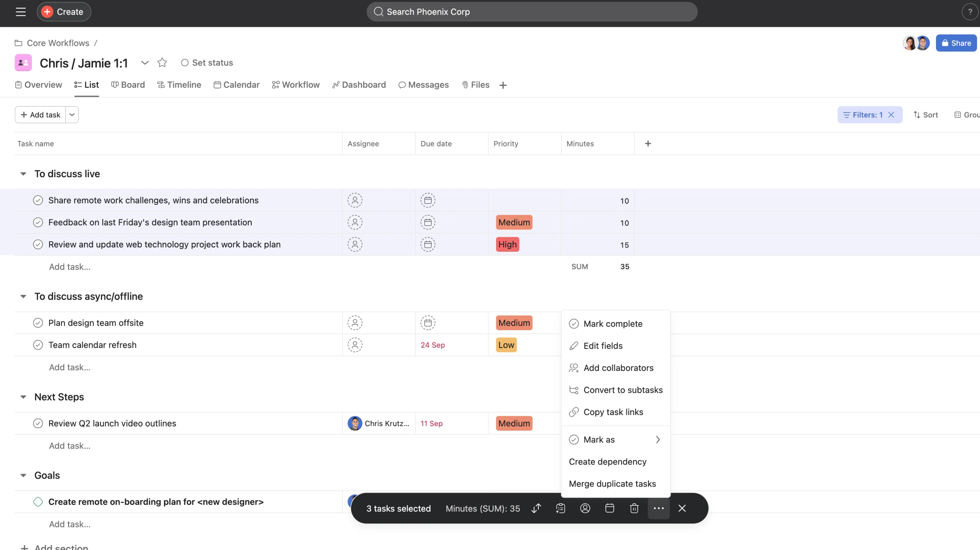Open Core Workflows breadcrumb link
This screenshot has height=550, width=980.
pos(57,43)
